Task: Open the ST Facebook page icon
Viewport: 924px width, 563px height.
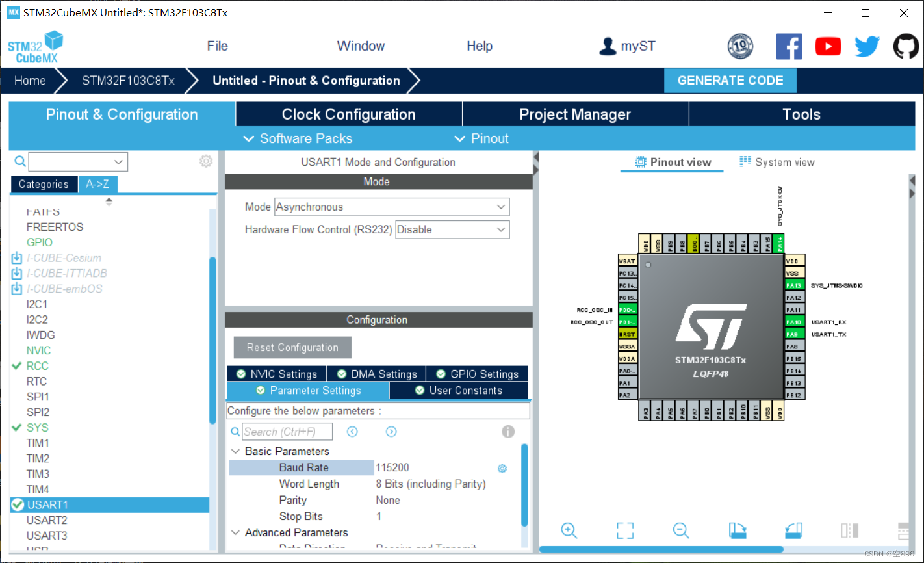Action: (x=789, y=46)
